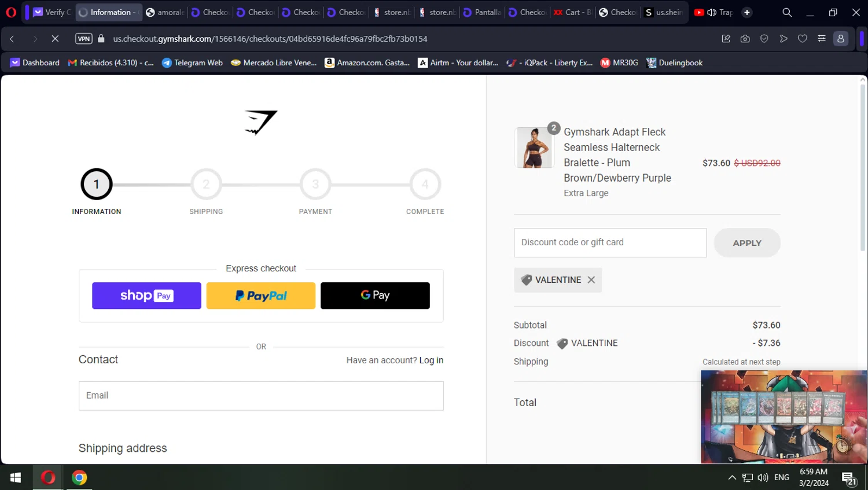
Task: Click the APPLY discount button
Action: click(747, 243)
